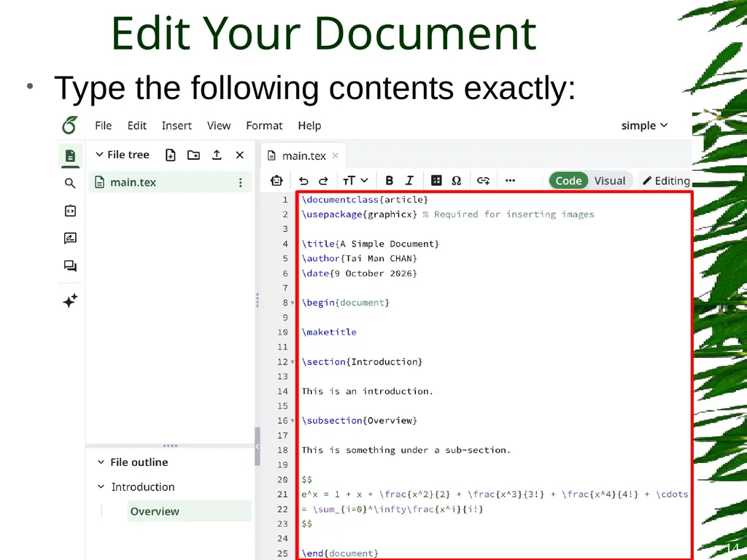Insert math with the equation icon
Image resolution: width=747 pixels, height=560 pixels.
(436, 181)
